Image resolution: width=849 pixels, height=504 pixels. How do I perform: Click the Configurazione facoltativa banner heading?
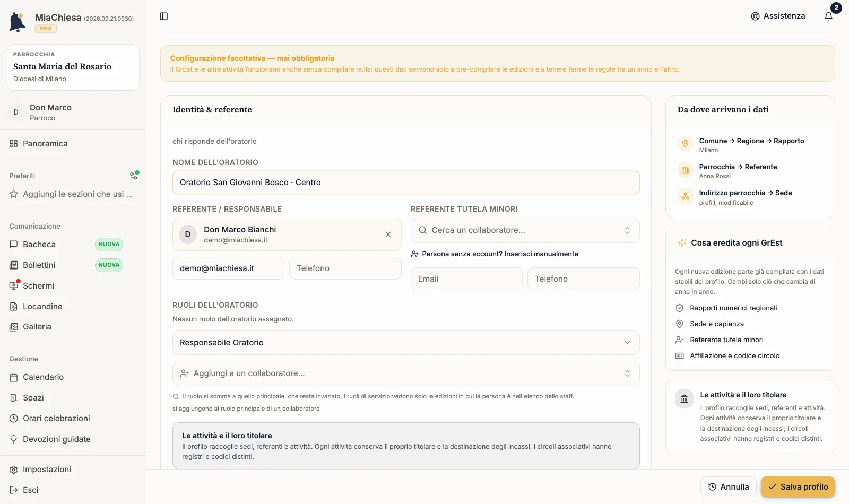(x=252, y=58)
